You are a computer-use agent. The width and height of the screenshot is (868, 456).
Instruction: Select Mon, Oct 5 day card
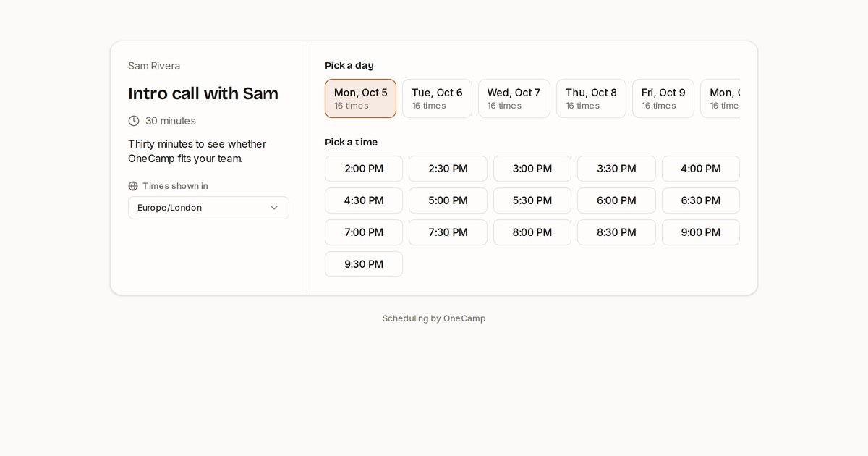[x=360, y=98]
